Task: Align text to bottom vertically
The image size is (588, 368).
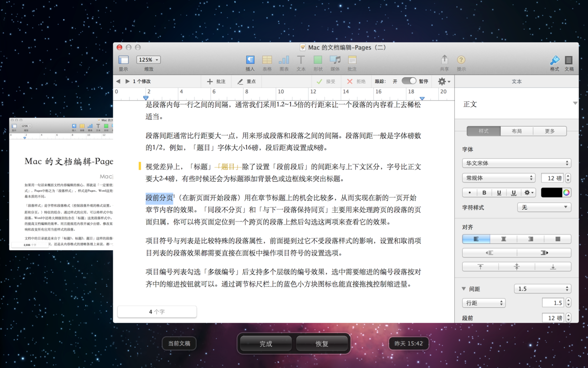Action: 553,267
